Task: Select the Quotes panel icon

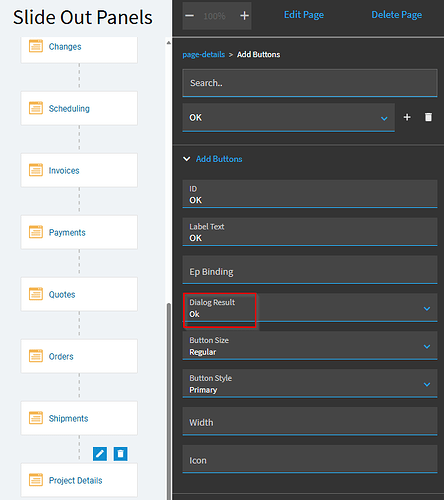Action: pos(36,294)
